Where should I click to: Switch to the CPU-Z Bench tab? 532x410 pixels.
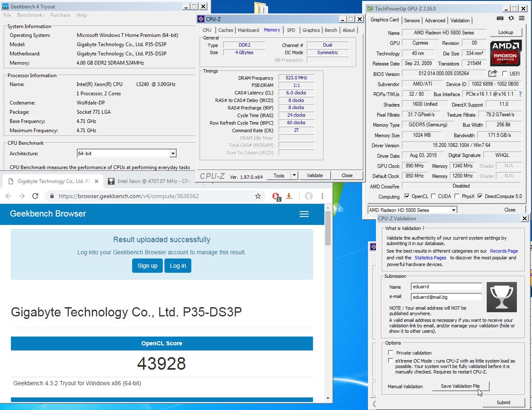[x=331, y=30]
